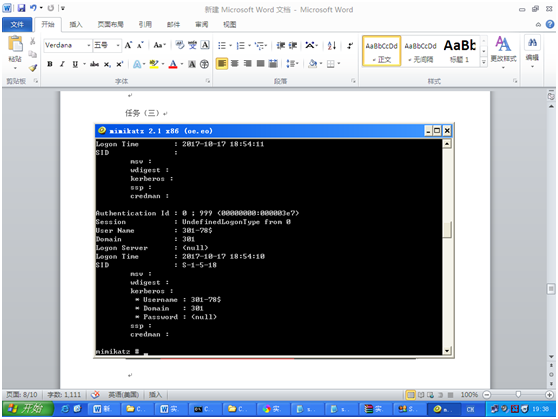Open the Verdana font name dropdown
The image size is (558, 419).
click(89, 45)
